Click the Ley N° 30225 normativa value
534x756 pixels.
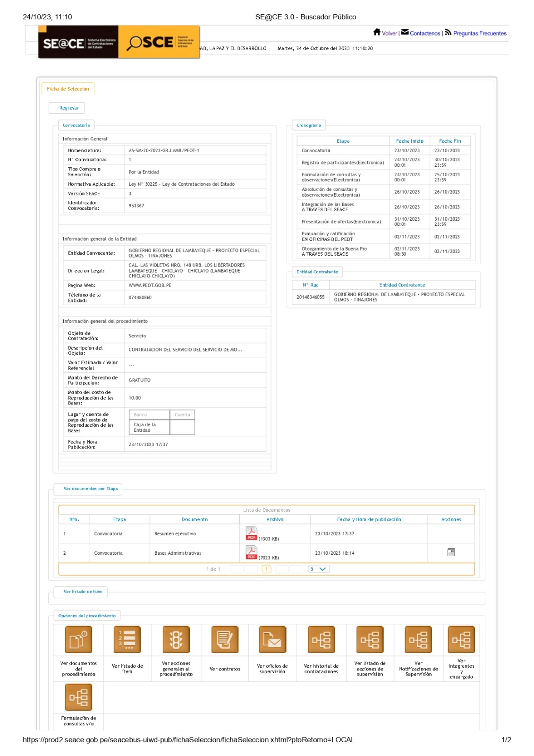pyautogui.click(x=182, y=184)
